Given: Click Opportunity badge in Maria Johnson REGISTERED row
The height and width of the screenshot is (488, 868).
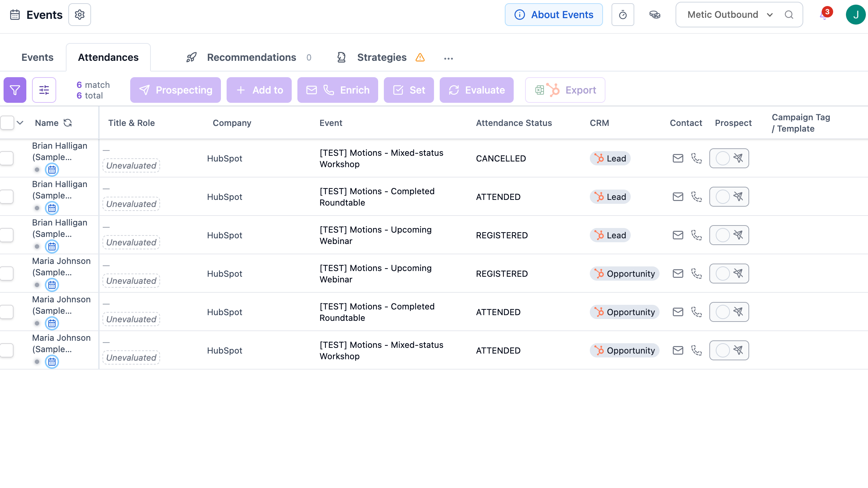Looking at the screenshot, I should (625, 274).
